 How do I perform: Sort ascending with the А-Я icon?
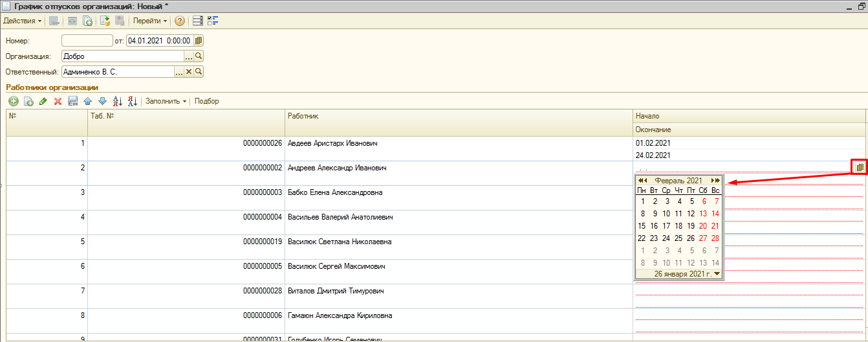point(117,101)
